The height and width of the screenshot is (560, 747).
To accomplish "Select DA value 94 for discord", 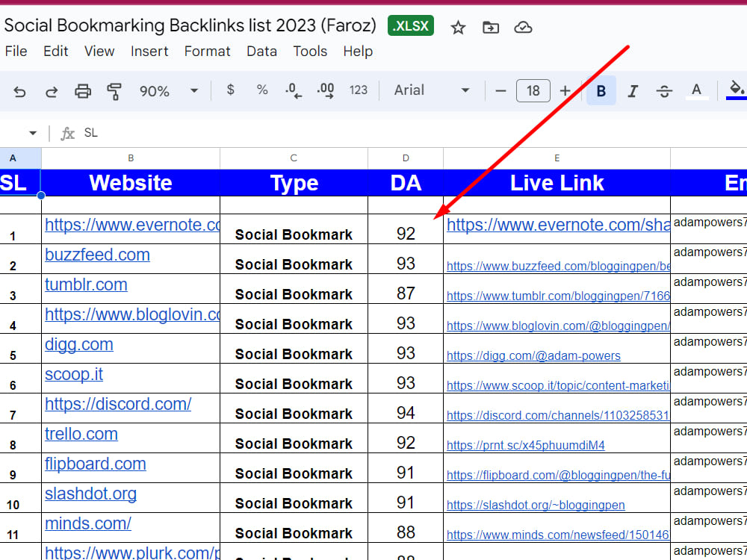I will (406, 413).
